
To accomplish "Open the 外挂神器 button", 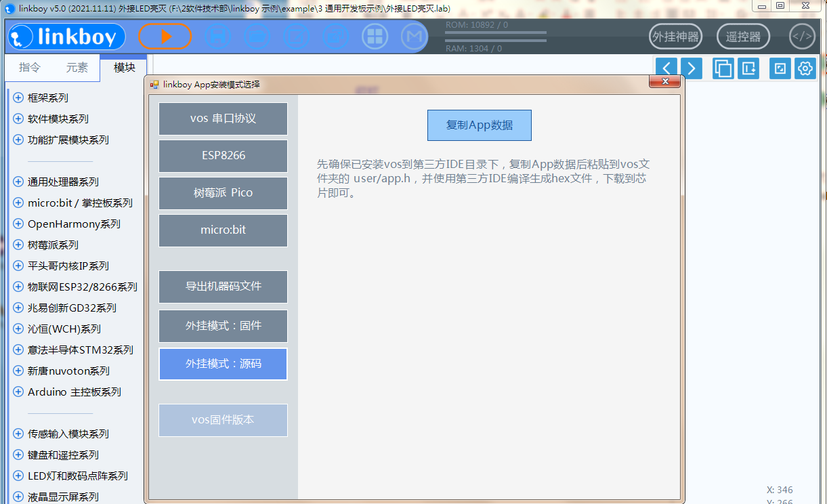I will pyautogui.click(x=675, y=37).
